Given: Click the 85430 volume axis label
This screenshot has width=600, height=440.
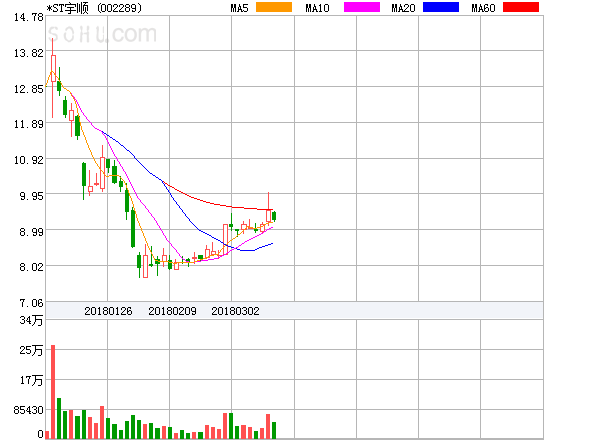Looking at the screenshot, I should coord(29,410).
